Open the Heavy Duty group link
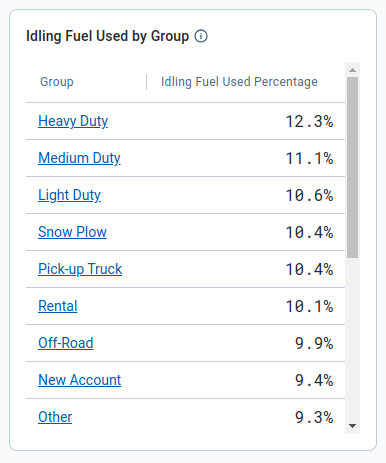This screenshot has width=386, height=463. pyautogui.click(x=73, y=121)
